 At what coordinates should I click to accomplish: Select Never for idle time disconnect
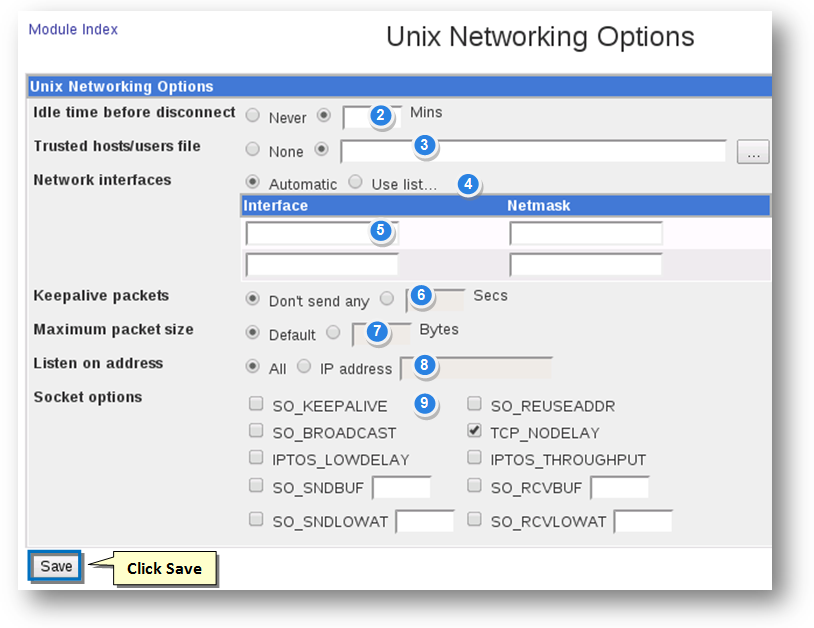pyautogui.click(x=253, y=116)
